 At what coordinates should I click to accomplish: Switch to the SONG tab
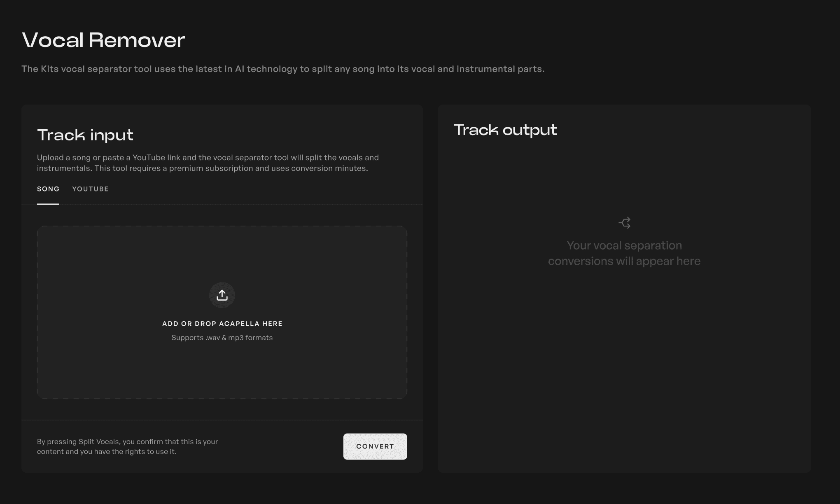tap(48, 189)
